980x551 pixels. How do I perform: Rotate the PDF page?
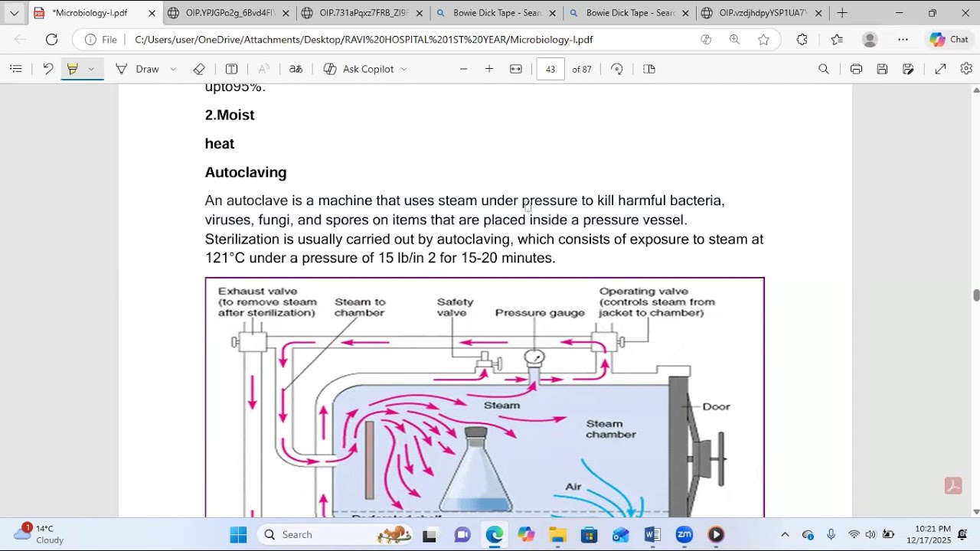617,69
